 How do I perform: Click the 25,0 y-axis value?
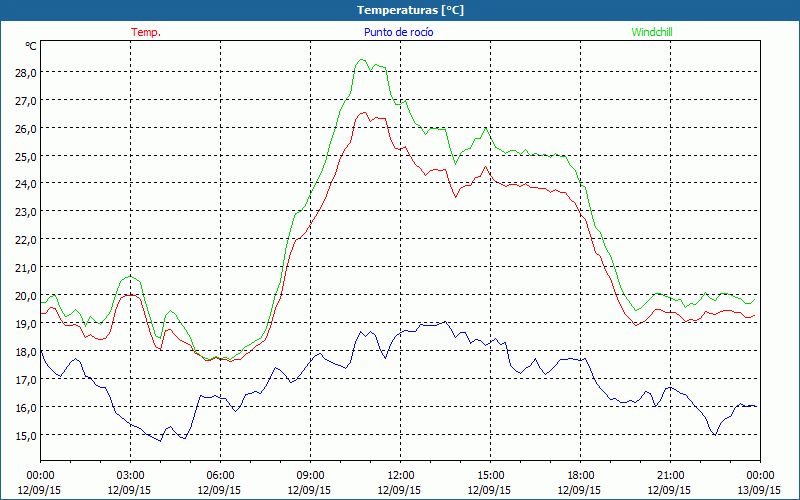point(26,157)
